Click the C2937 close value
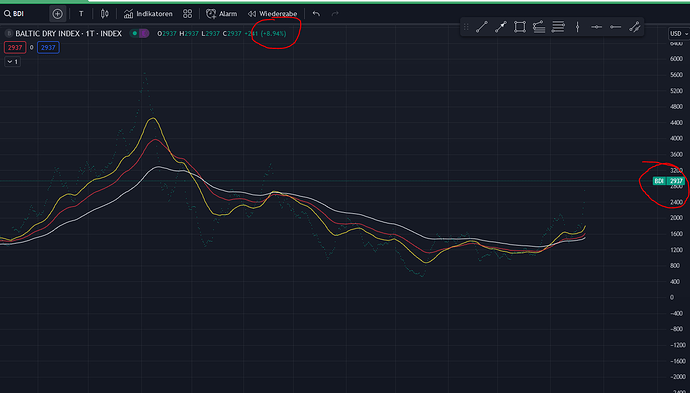The image size is (690, 393). (232, 33)
